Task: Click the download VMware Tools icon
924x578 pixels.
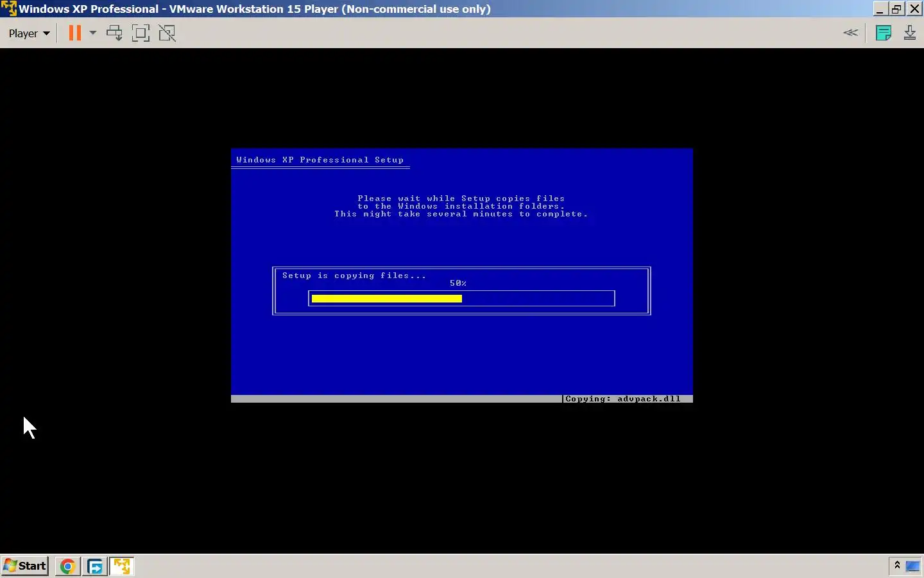Action: 910,33
